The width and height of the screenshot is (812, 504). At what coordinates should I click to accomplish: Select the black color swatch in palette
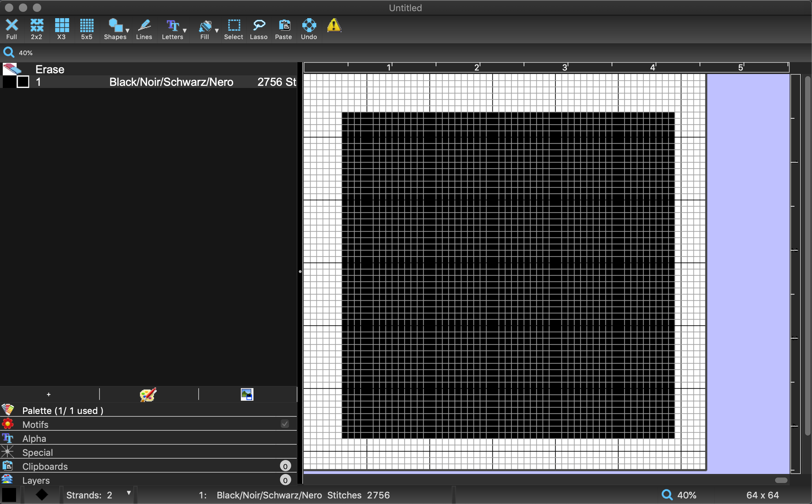coord(9,82)
